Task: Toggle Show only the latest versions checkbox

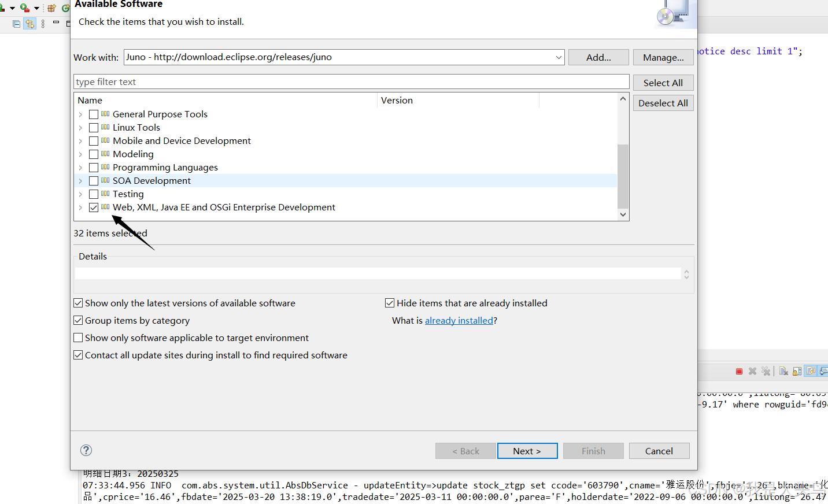Action: 78,303
